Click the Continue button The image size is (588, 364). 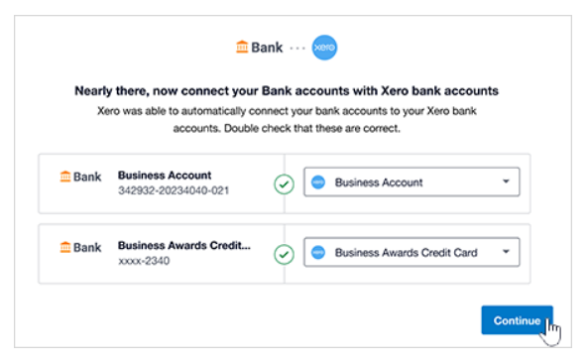[x=517, y=320]
